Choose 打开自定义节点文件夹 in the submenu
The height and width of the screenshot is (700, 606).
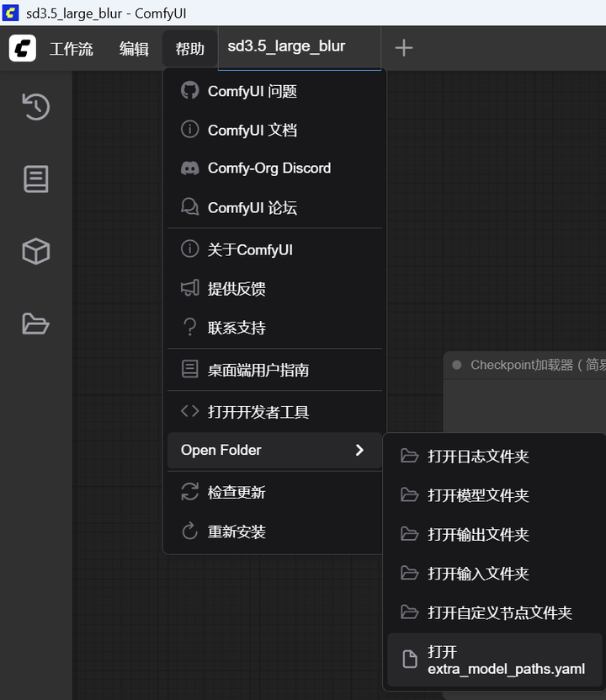point(495,612)
